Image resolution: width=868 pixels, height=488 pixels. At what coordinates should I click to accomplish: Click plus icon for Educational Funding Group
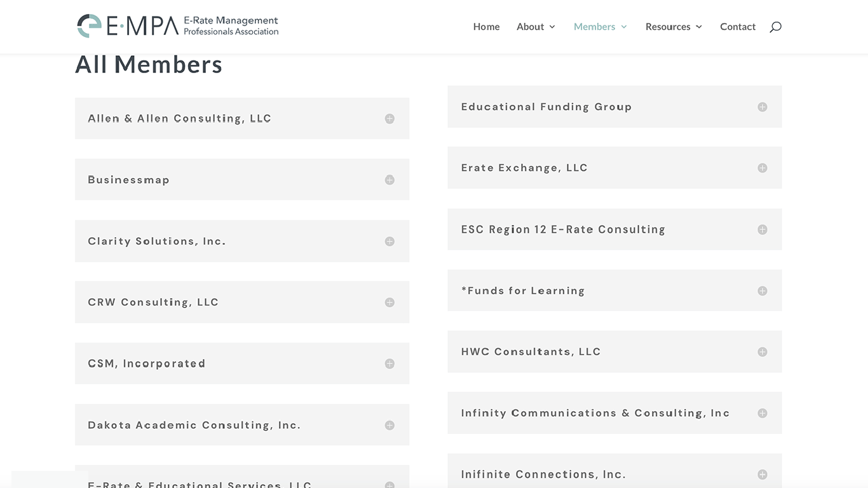[763, 107]
